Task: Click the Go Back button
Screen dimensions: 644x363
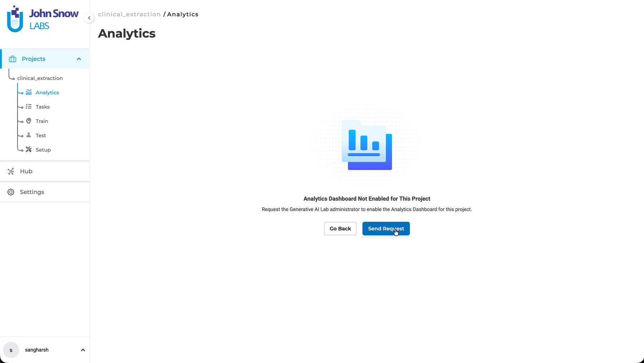Action: [x=340, y=229]
